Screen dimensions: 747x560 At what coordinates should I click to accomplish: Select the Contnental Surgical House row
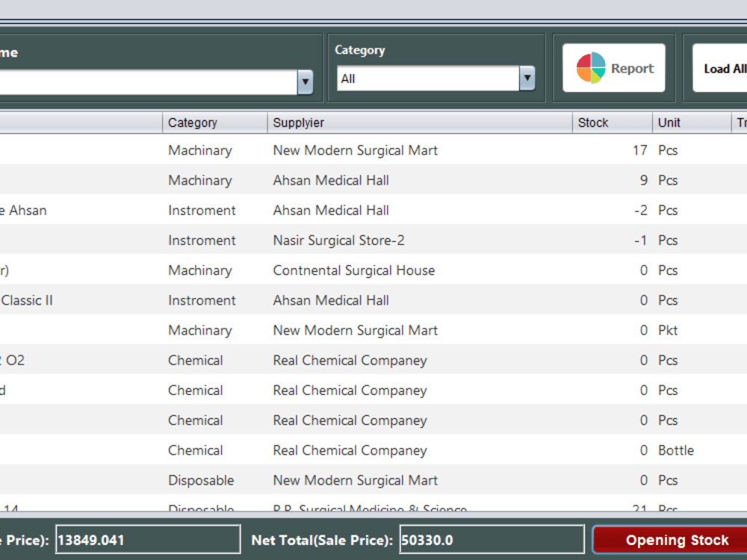coord(373,270)
